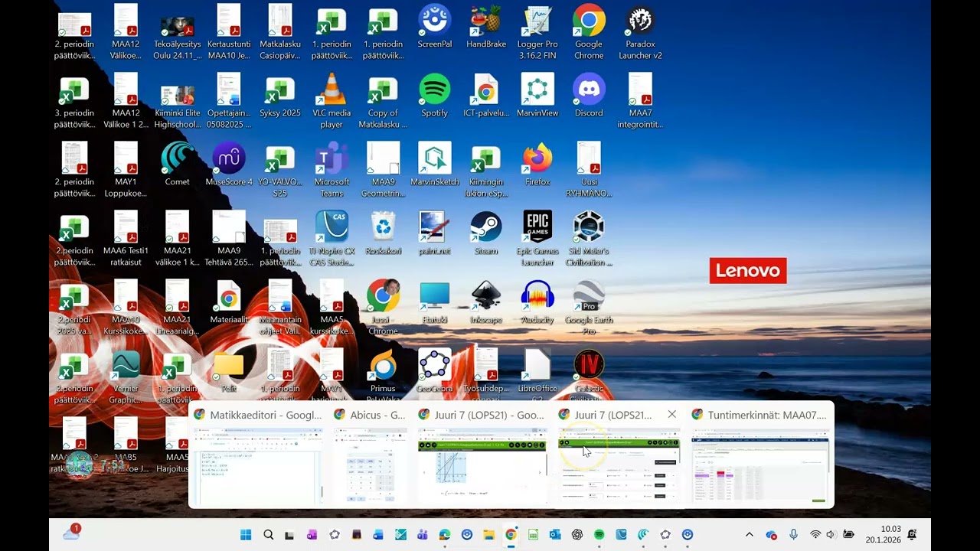Viewport: 980px width, 551px height.
Task: Select the Materiaalit Chrome shortcut icon
Action: click(229, 303)
